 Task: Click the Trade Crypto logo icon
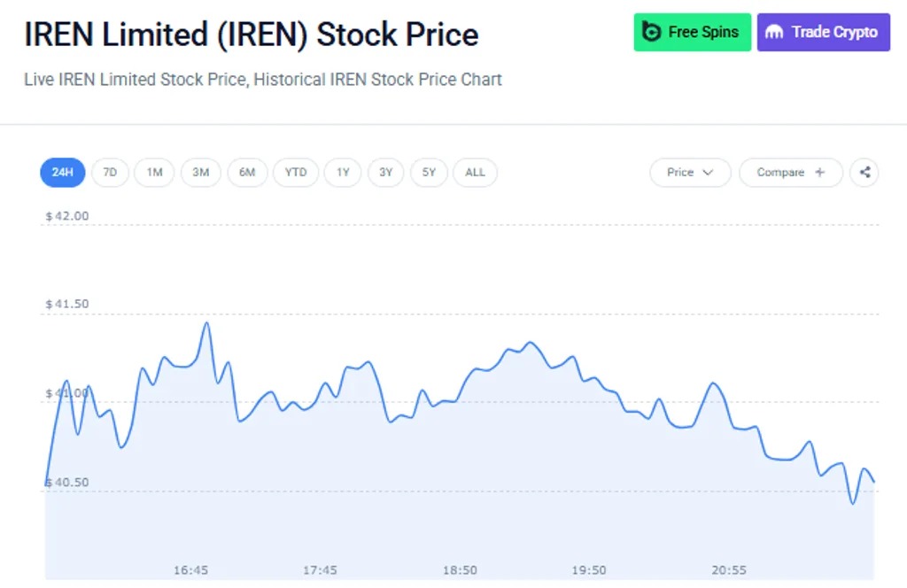click(x=774, y=32)
